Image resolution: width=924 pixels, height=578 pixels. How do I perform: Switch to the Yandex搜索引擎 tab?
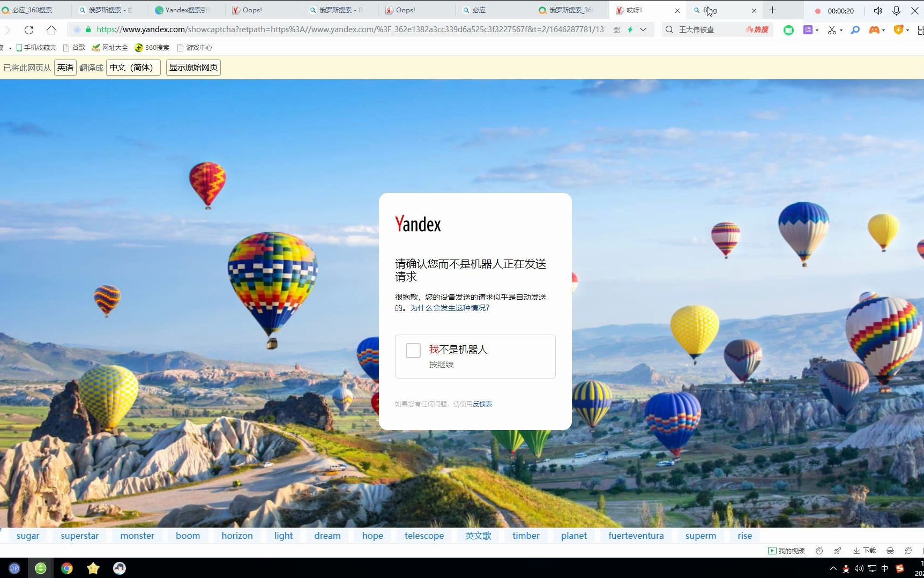tap(187, 10)
